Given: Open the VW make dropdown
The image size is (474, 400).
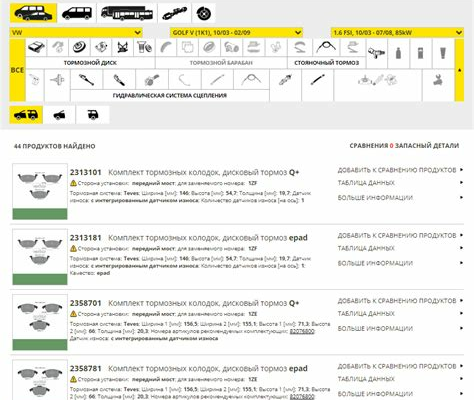Looking at the screenshot, I should pyautogui.click(x=76, y=32).
